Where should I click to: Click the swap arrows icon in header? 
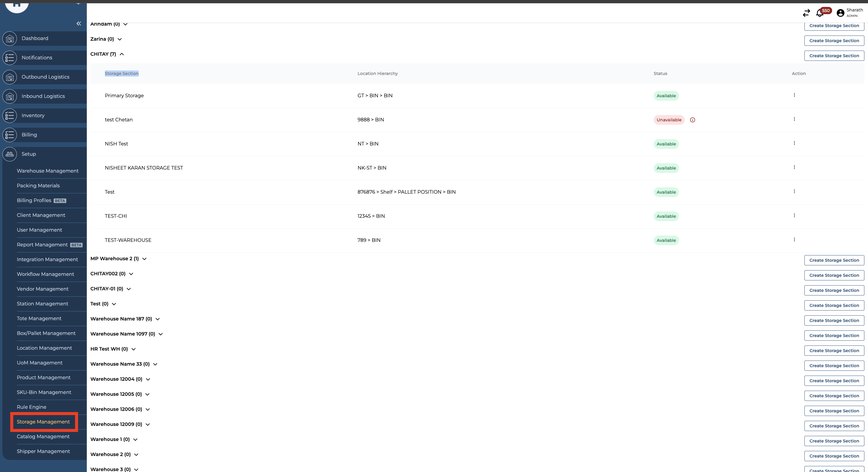[806, 13]
